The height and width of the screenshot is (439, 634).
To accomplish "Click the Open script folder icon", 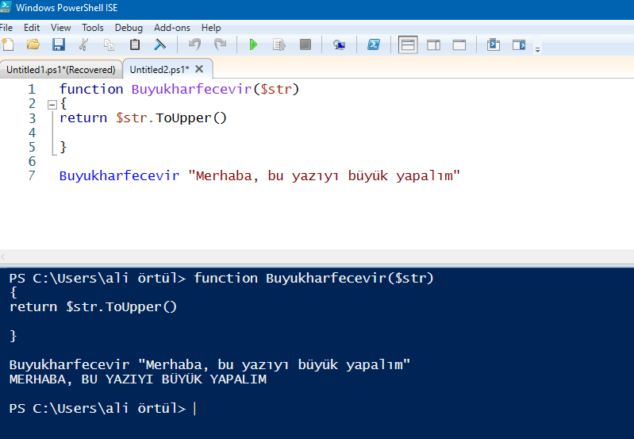I will 33,45.
